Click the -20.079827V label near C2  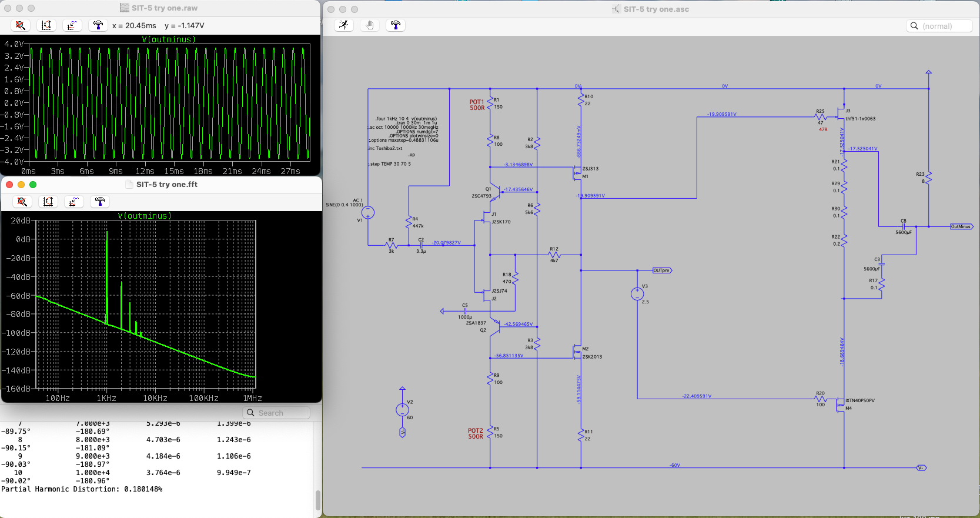(x=446, y=243)
